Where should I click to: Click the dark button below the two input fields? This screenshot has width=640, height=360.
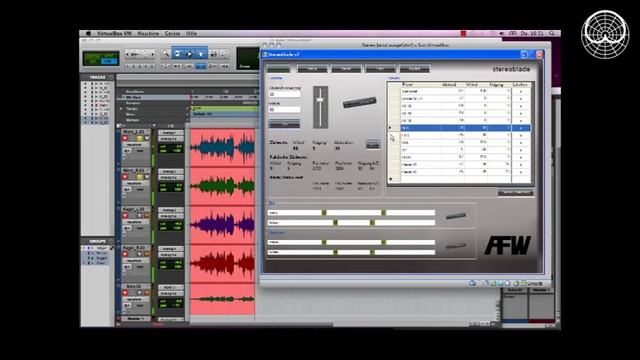pyautogui.click(x=284, y=124)
